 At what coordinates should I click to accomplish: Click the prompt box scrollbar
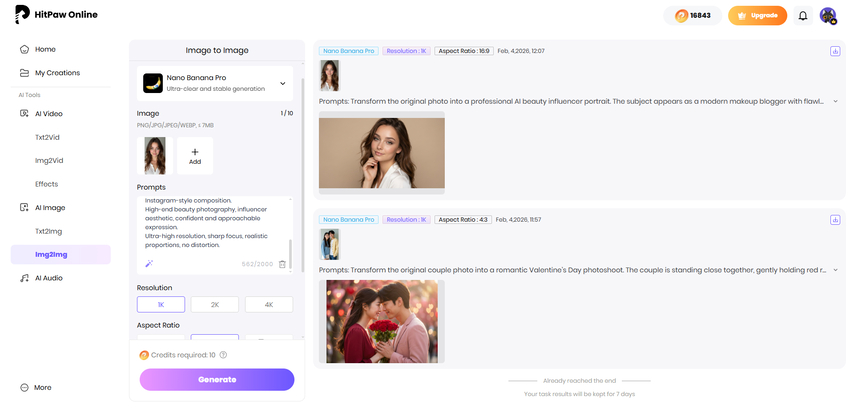[x=290, y=252]
